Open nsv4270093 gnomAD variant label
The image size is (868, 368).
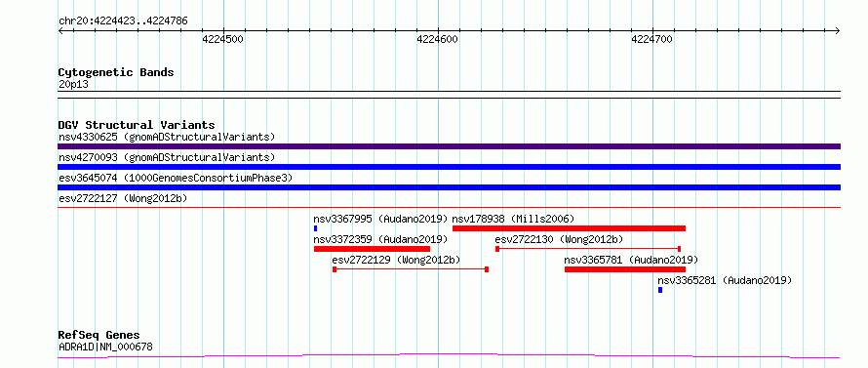point(167,157)
